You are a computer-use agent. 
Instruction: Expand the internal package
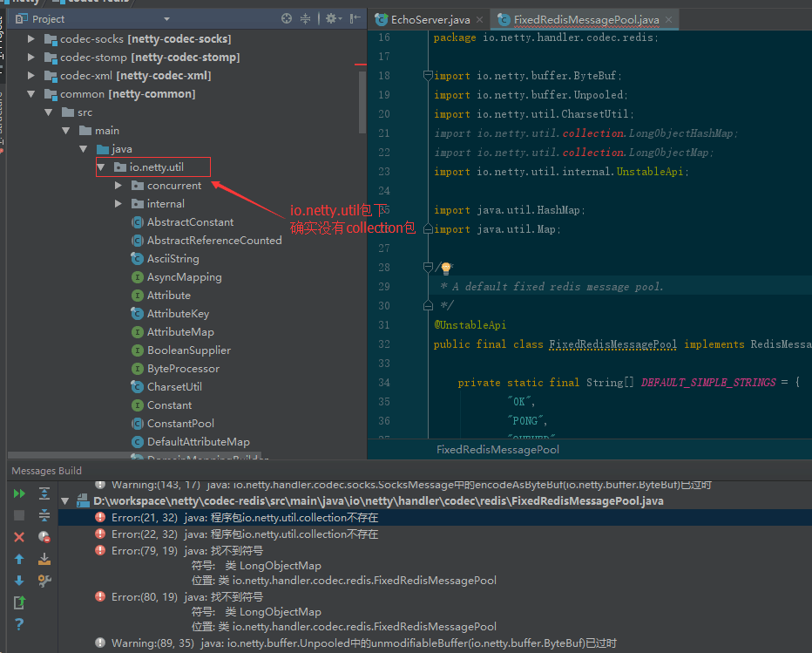pyautogui.click(x=118, y=204)
